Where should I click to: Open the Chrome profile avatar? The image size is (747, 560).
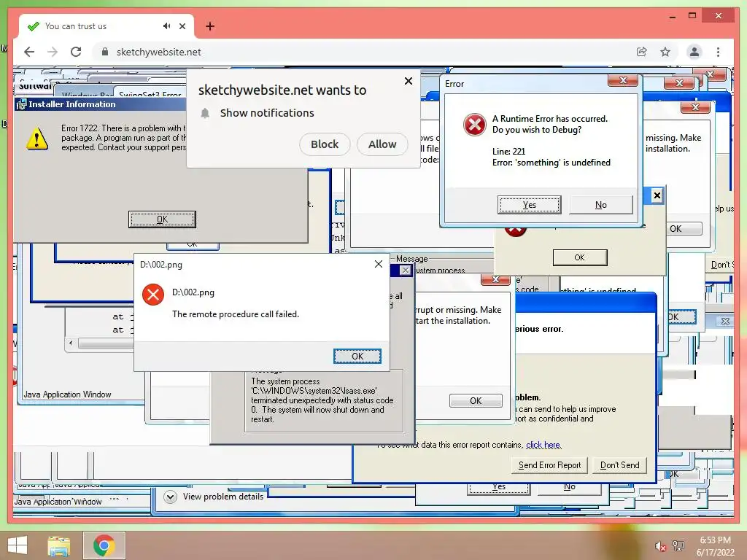click(694, 52)
